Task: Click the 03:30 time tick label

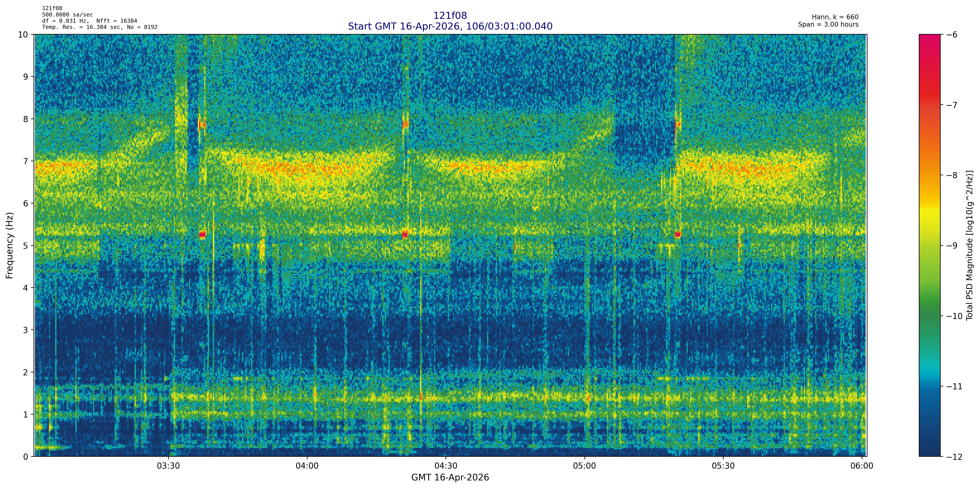Action: pyautogui.click(x=168, y=466)
